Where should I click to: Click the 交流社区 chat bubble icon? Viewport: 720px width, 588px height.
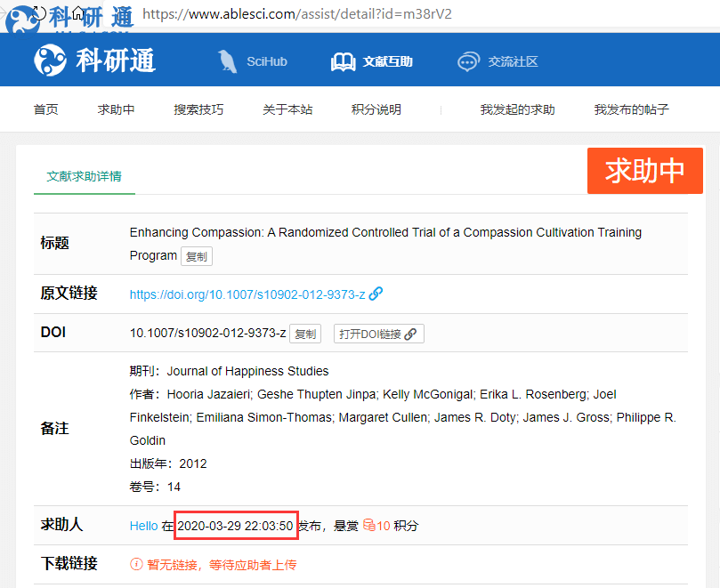pos(468,61)
